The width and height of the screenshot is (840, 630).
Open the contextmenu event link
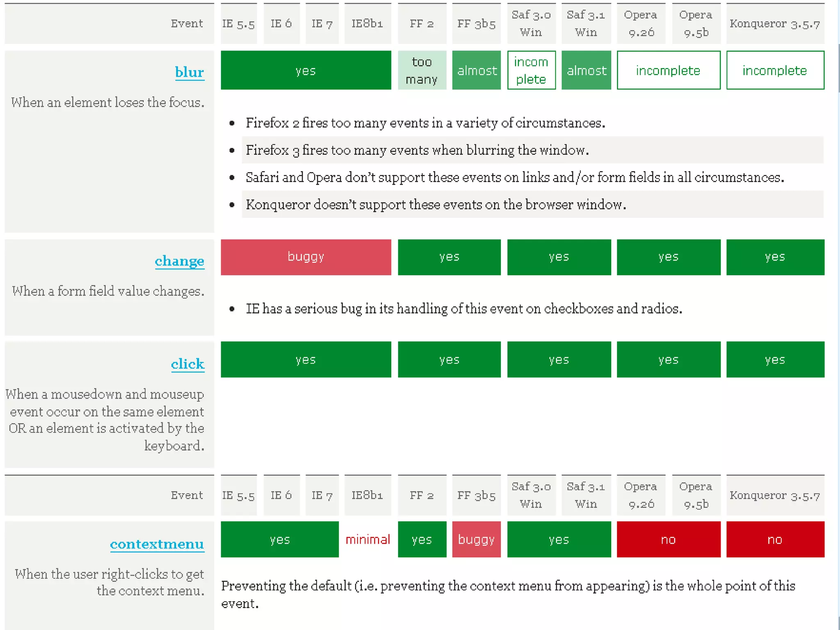157,544
